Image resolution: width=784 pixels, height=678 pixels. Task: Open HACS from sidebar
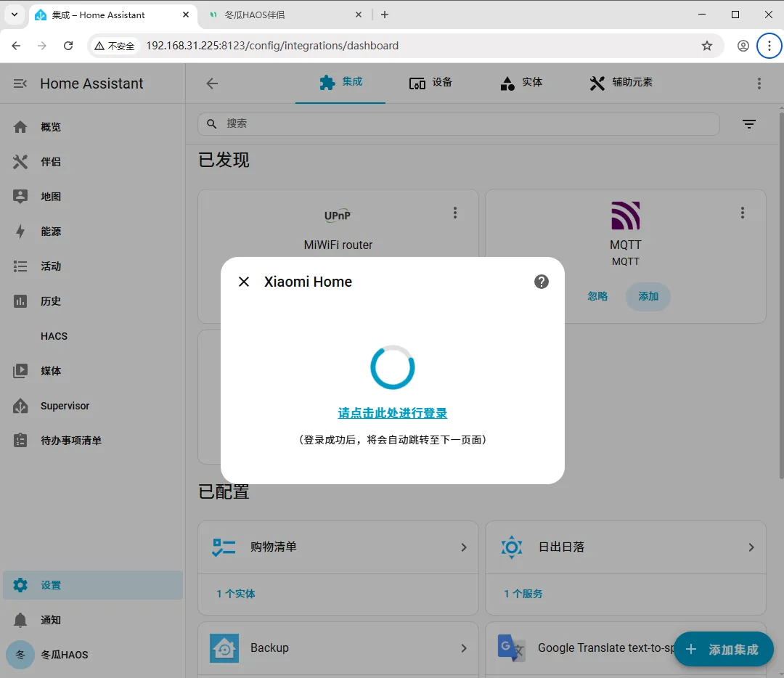pyautogui.click(x=93, y=336)
